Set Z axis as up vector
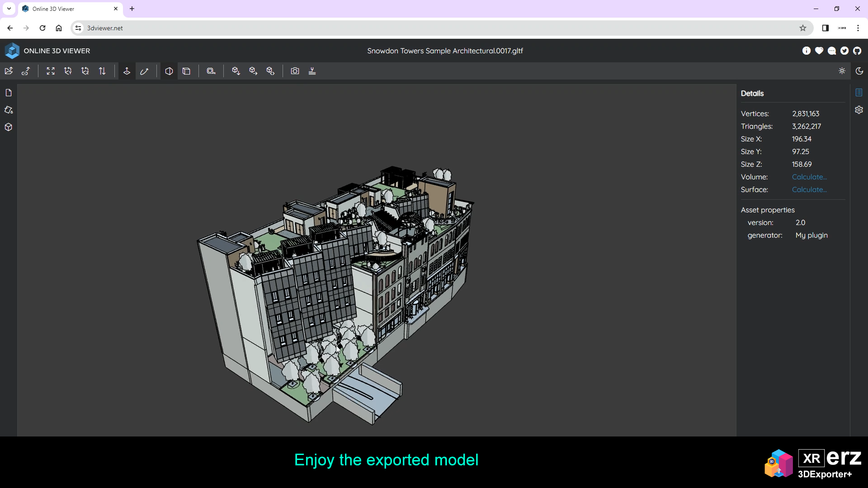 click(85, 71)
